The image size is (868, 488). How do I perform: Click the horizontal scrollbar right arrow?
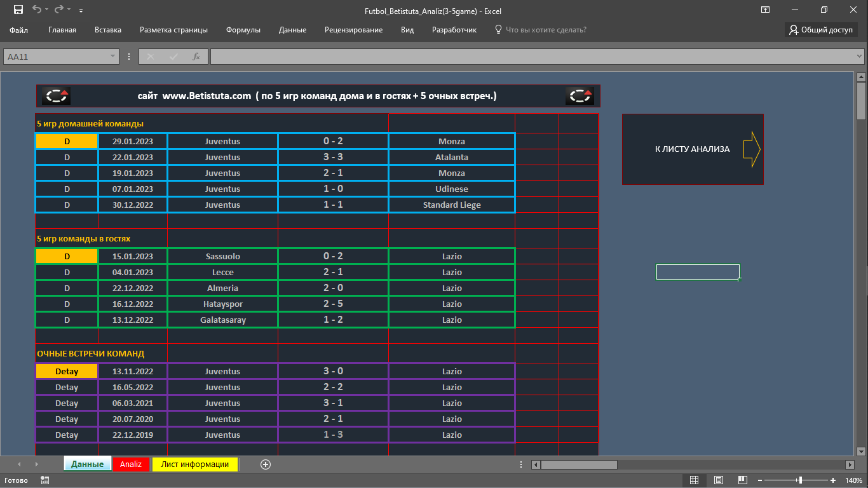coord(850,464)
